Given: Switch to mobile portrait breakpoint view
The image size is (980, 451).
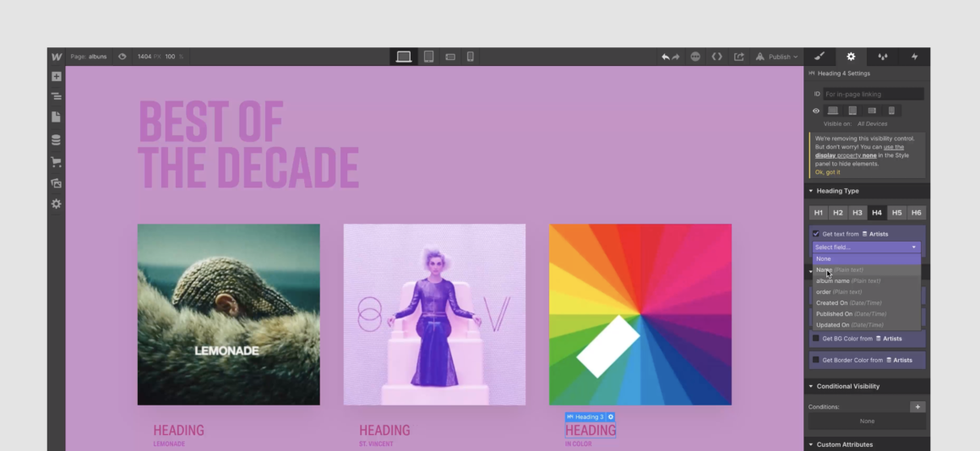Looking at the screenshot, I should tap(470, 57).
